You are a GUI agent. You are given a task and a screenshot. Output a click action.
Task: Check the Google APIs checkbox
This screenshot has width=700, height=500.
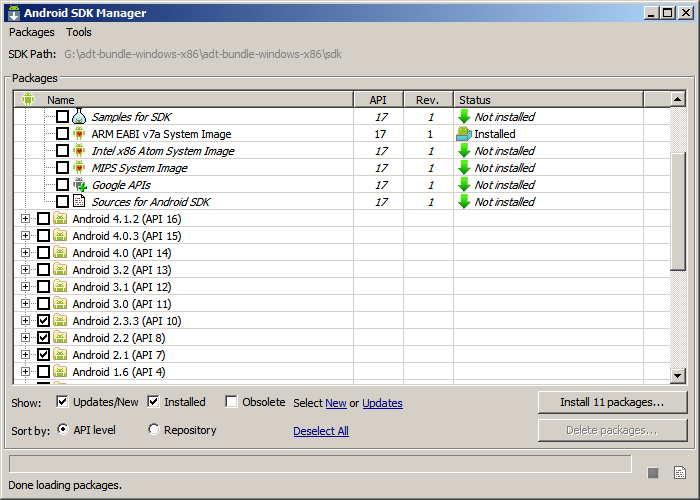click(62, 184)
